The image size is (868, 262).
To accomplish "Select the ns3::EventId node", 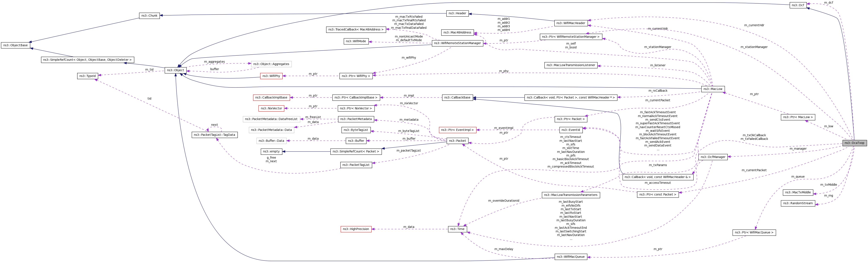I will tap(571, 130).
